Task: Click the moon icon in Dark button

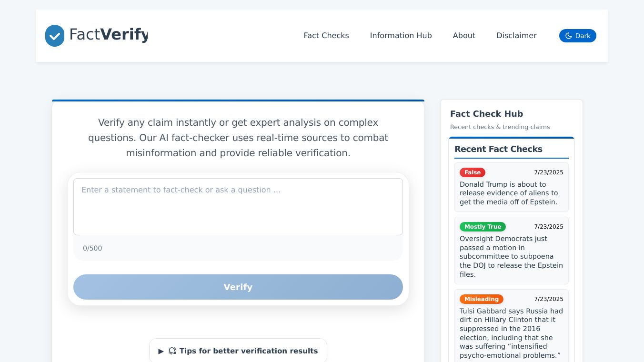Action: (568, 36)
